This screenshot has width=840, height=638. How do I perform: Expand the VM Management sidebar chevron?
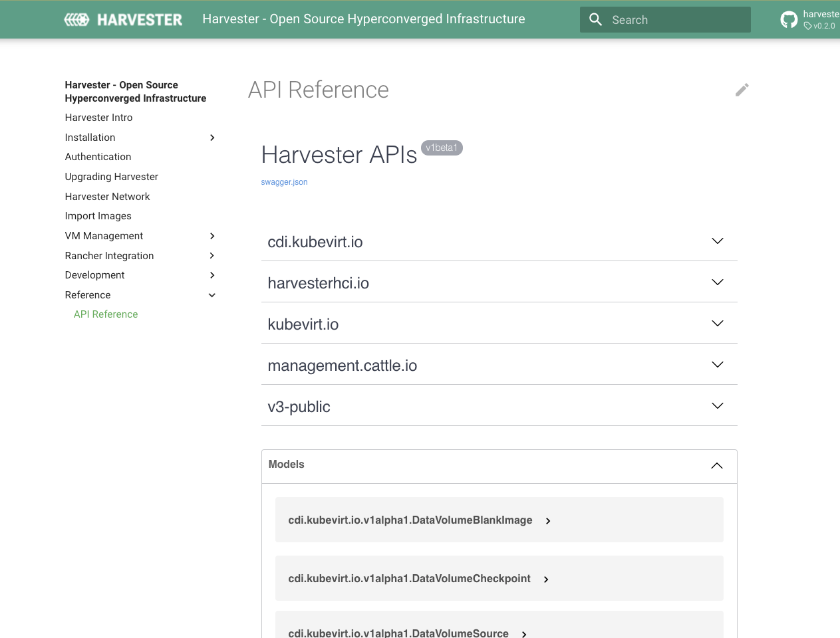(x=212, y=236)
